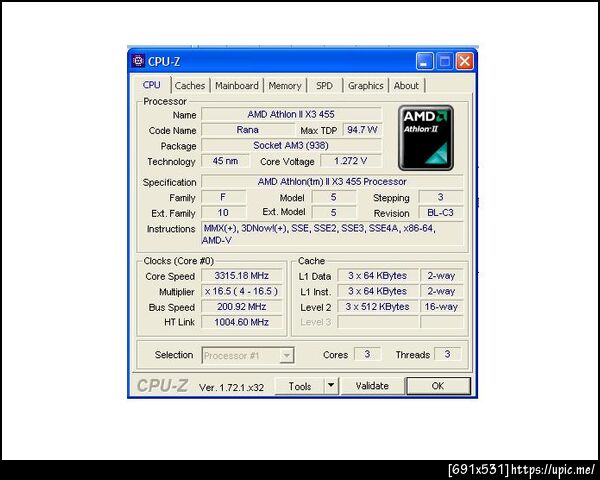The height and width of the screenshot is (480, 600).
Task: Open the SPD tab
Action: (324, 86)
